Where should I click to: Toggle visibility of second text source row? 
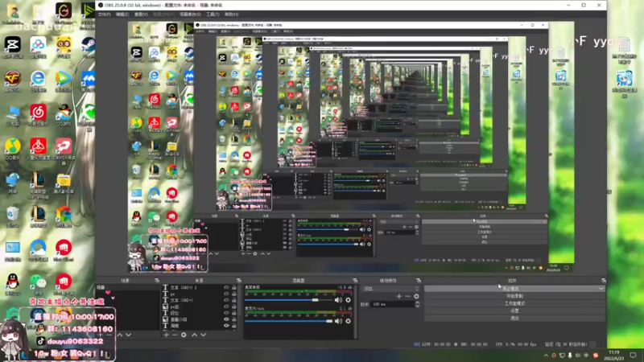[226, 294]
